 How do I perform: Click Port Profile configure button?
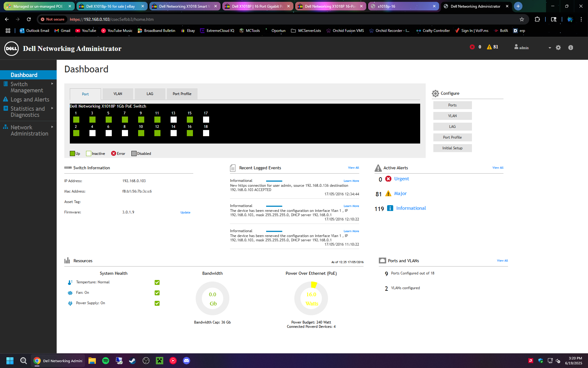(452, 137)
